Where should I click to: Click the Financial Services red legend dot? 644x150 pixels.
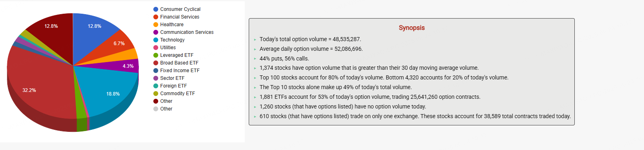click(156, 17)
